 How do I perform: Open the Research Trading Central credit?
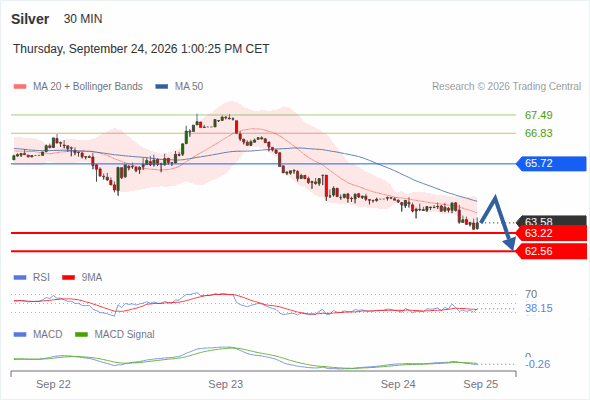[x=506, y=87]
